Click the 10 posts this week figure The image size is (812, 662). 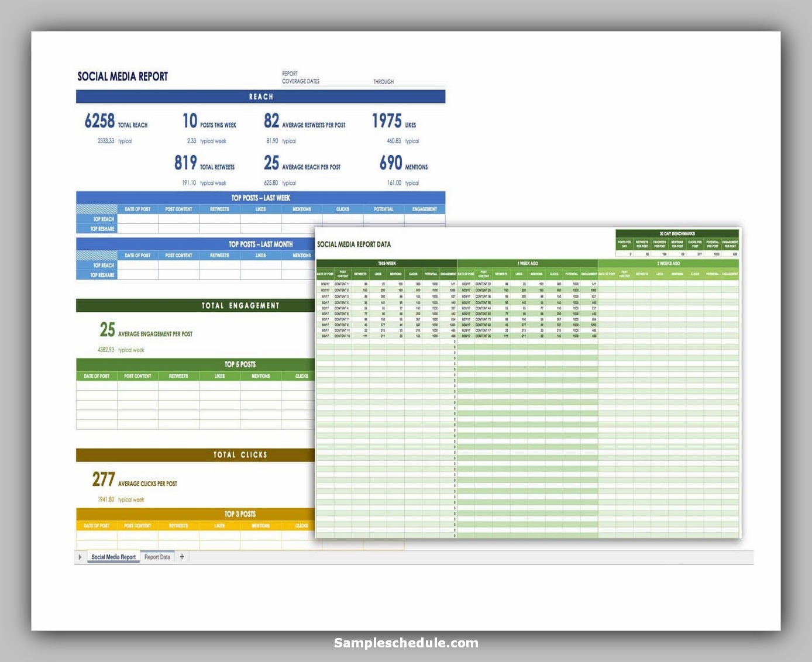[190, 121]
